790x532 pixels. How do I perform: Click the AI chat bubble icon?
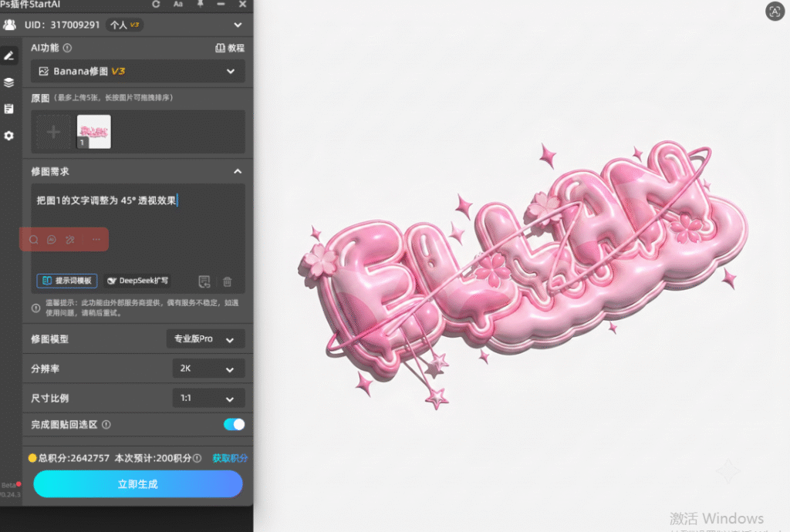52,240
